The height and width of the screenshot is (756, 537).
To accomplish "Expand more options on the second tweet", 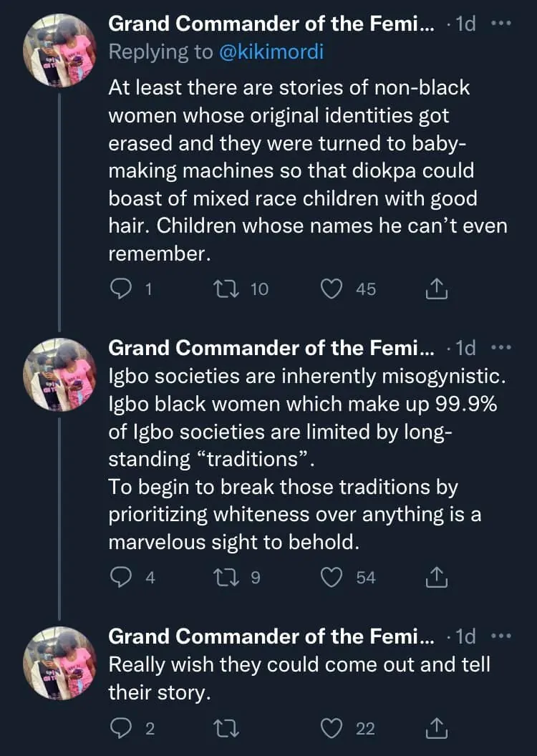I will (x=501, y=349).
